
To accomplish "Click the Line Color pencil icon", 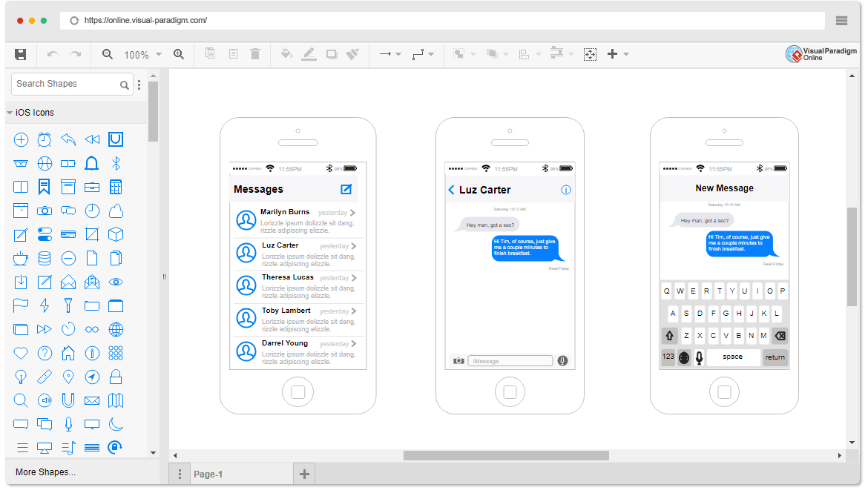I will tap(309, 54).
